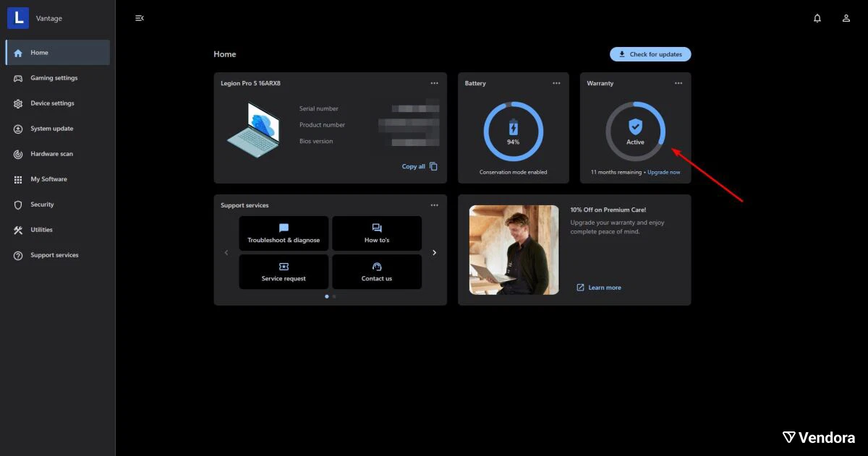Open How to's tile
This screenshot has height=456, width=868.
click(x=377, y=233)
